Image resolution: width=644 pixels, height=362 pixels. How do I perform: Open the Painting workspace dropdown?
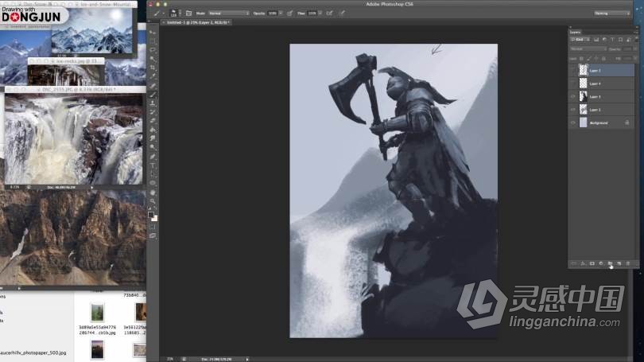612,14
